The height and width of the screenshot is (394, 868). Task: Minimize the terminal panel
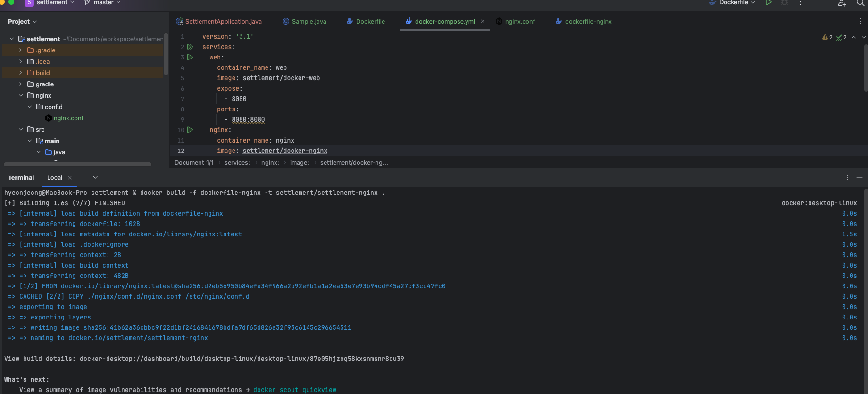[x=860, y=177]
